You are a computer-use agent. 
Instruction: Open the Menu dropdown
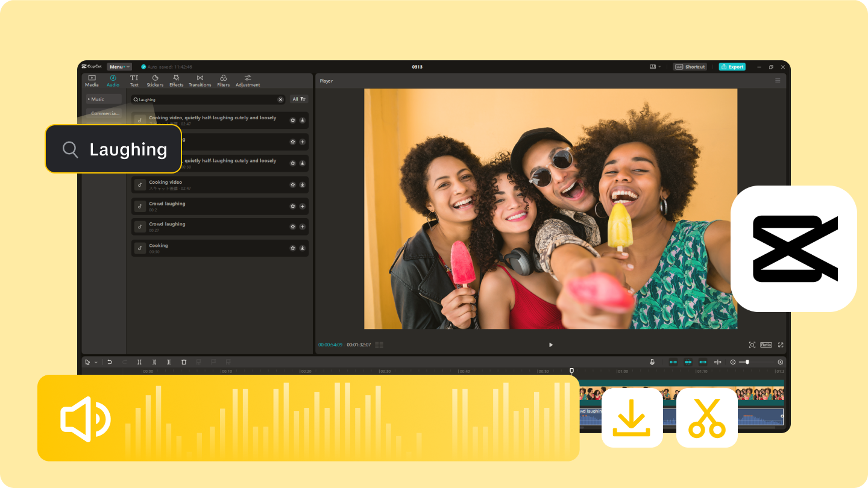(119, 67)
